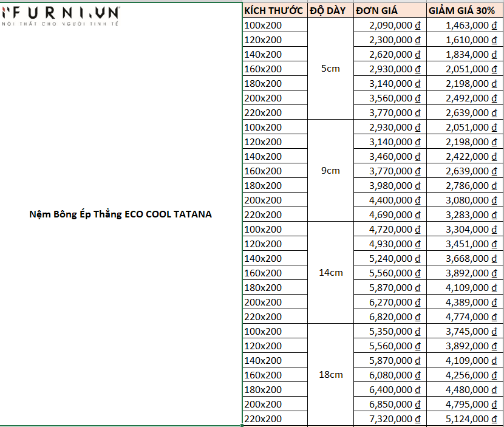Select the GIẢM GIÁ 30% header cell
504x427 pixels.
(465, 10)
